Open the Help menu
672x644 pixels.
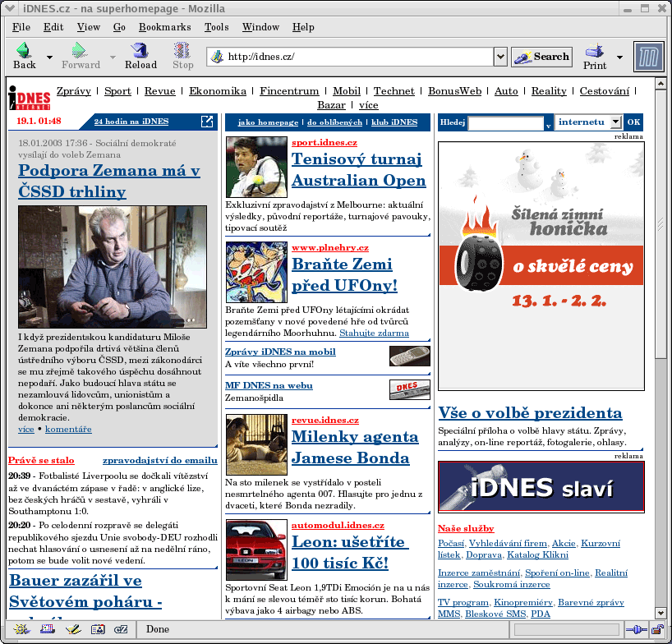(x=303, y=27)
